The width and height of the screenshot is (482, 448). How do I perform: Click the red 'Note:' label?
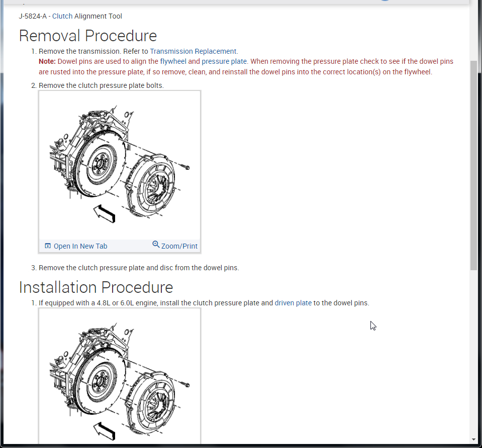47,61
